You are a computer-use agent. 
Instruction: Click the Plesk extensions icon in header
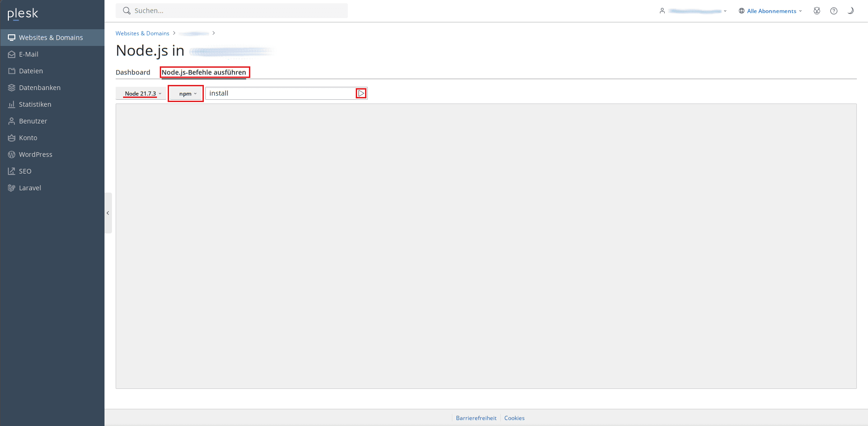817,11
